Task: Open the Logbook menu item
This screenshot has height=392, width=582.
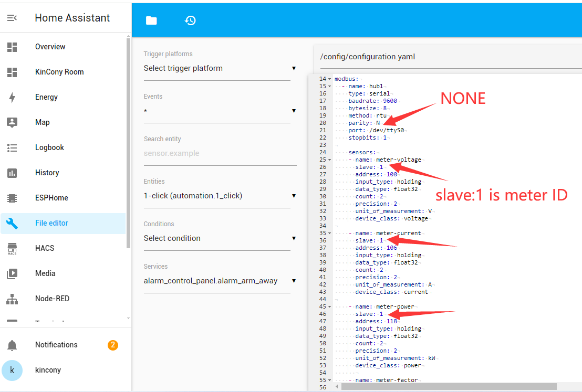Action: click(49, 147)
